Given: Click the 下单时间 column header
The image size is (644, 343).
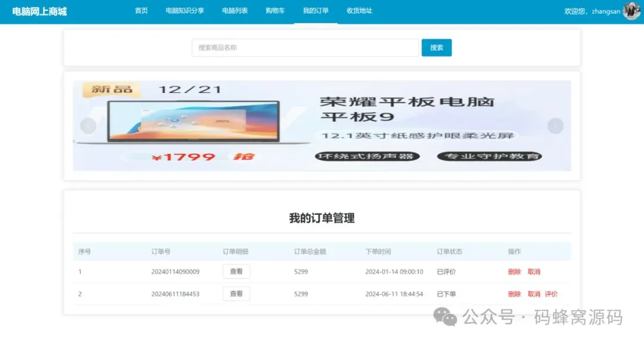Looking at the screenshot, I should 378,251.
